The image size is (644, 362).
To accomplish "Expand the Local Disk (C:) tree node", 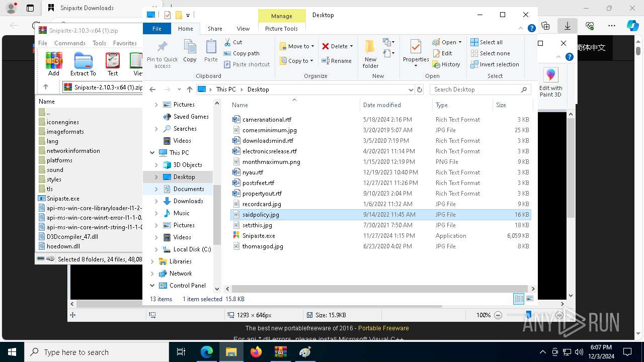I will tap(156, 249).
